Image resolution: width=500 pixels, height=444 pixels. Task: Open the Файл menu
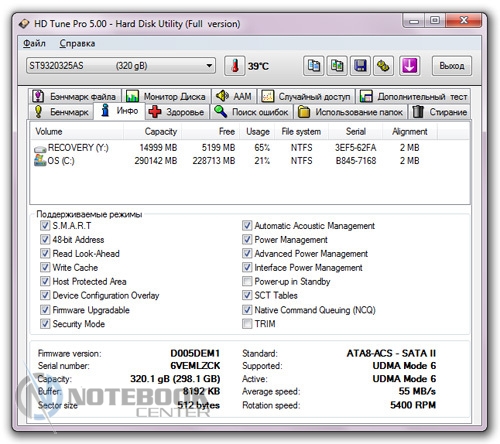(34, 44)
